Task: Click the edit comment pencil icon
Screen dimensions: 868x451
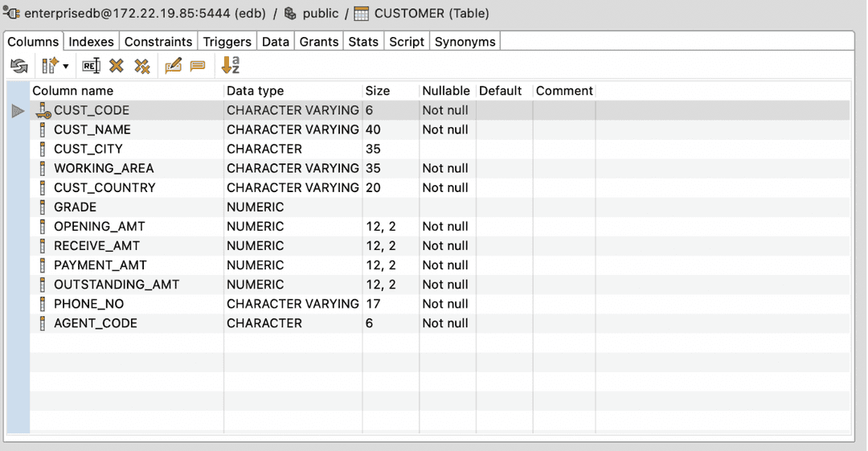Action: [173, 66]
